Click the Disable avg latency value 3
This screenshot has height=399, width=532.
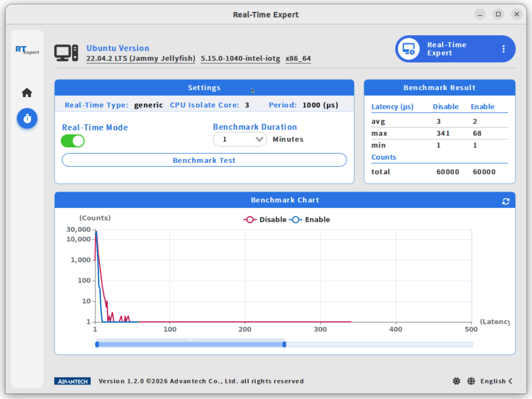[x=438, y=121]
